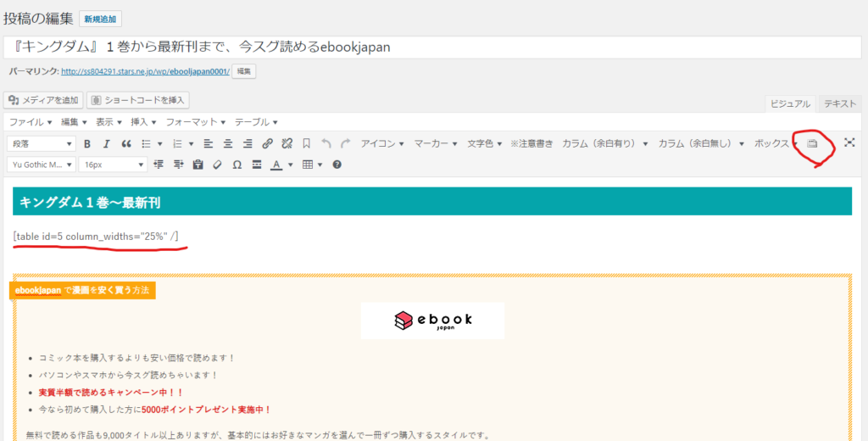
Task: Open テーブル menu
Action: pos(256,122)
